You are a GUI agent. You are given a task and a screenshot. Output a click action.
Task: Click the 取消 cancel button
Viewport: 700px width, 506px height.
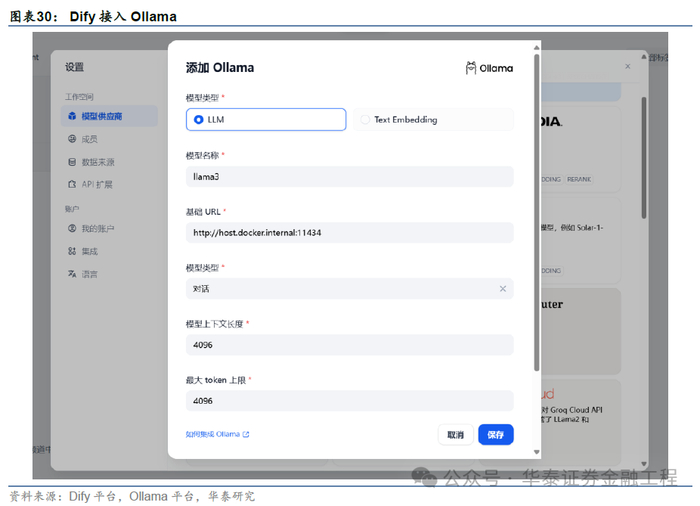[x=455, y=435]
